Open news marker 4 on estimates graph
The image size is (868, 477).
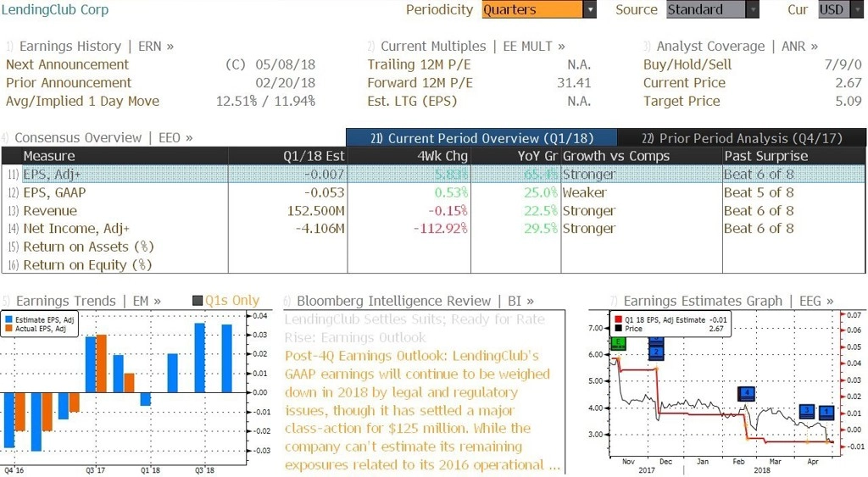coord(747,393)
